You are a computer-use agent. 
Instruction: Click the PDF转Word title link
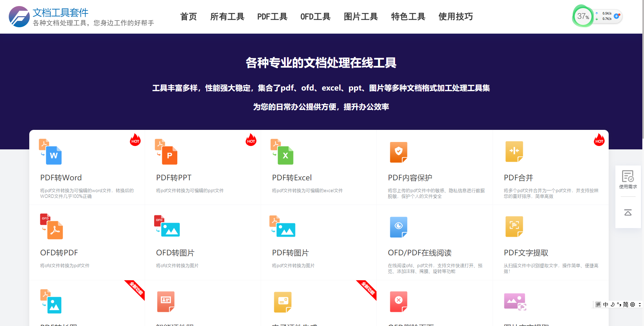61,178
